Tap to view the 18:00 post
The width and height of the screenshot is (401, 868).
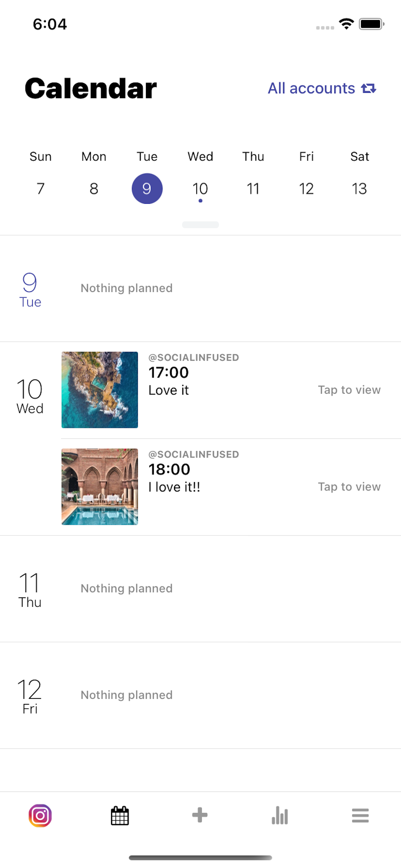click(x=349, y=487)
